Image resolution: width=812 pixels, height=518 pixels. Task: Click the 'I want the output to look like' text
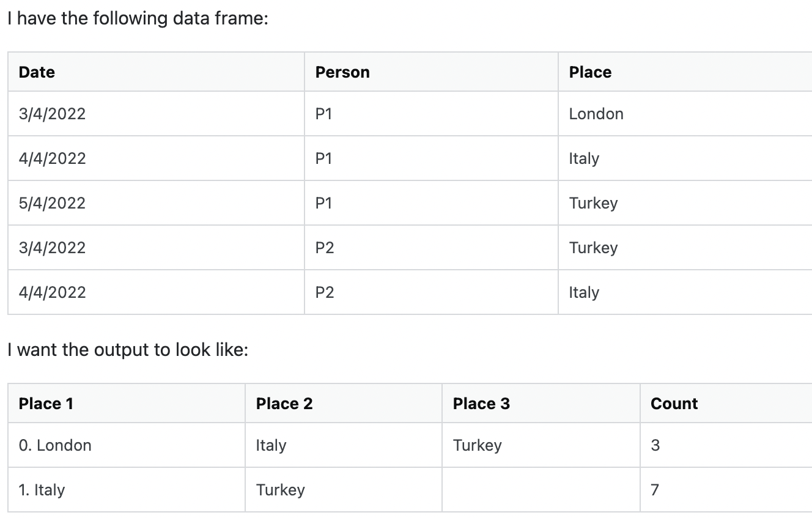click(x=128, y=350)
